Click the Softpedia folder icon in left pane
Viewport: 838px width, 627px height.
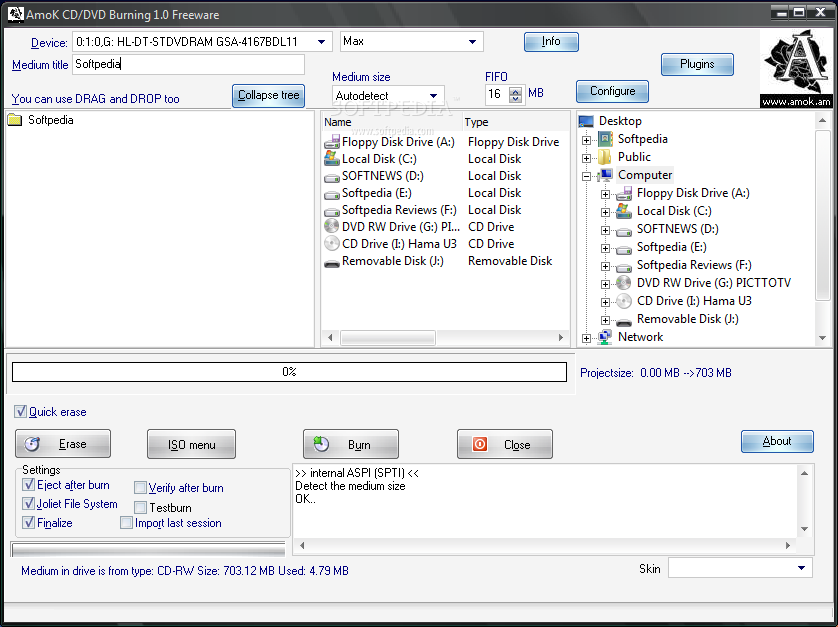(14, 120)
